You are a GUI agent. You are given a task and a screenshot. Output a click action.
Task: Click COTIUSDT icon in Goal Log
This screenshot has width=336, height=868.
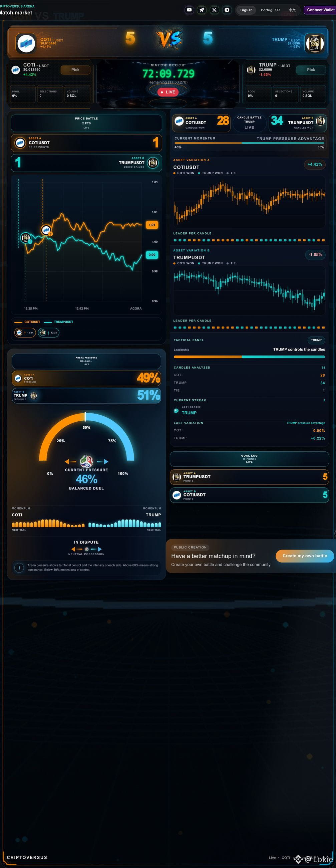(177, 495)
